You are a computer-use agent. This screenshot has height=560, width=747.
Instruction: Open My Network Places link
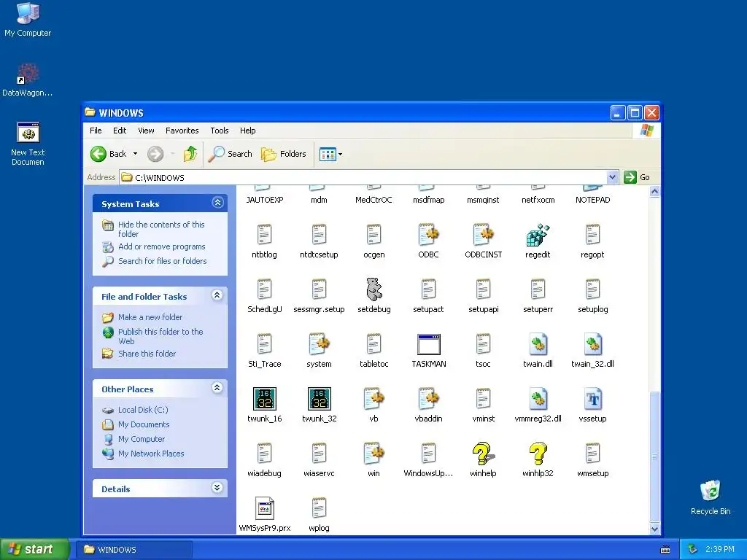151,454
